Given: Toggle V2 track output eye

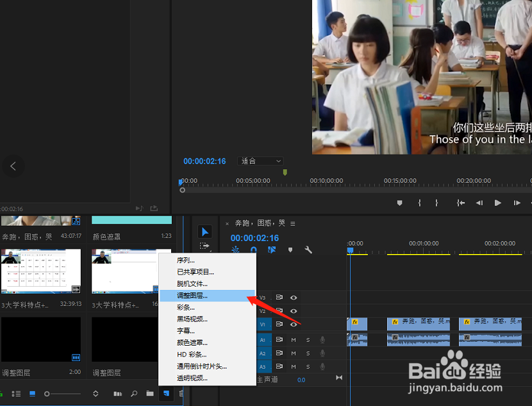Looking at the screenshot, I should [294, 311].
